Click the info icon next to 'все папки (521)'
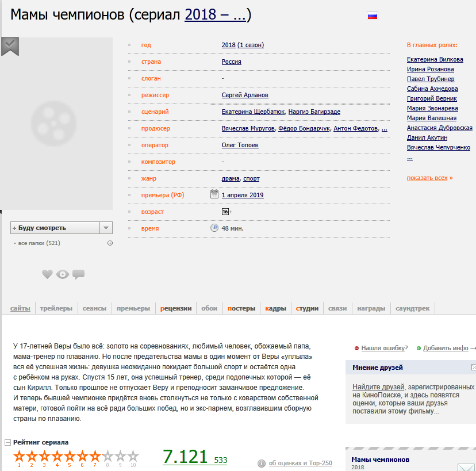 tap(109, 243)
